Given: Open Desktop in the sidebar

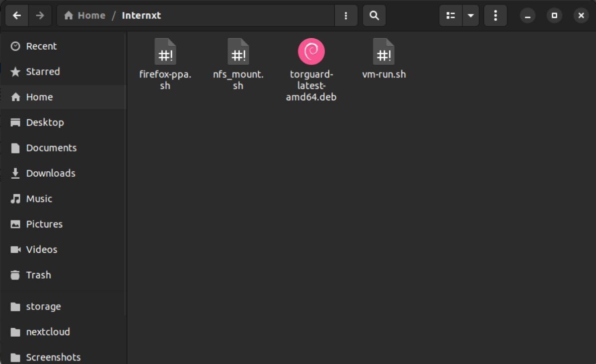Looking at the screenshot, I should [63, 122].
